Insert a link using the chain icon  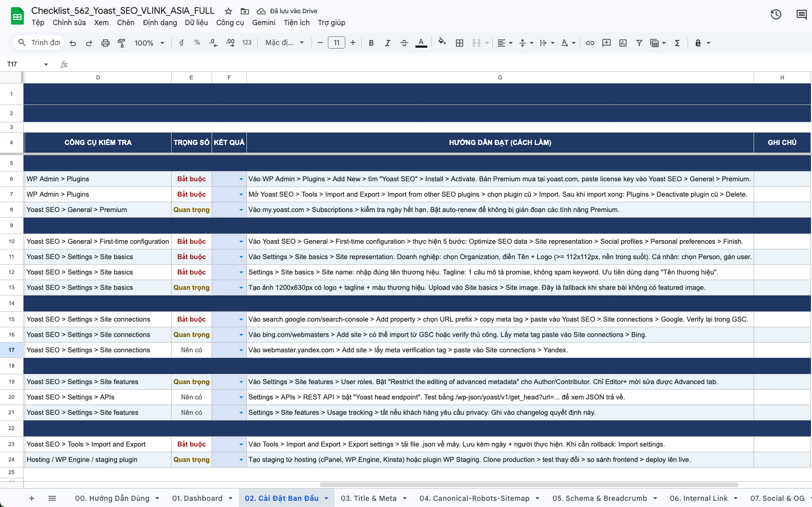tap(590, 43)
